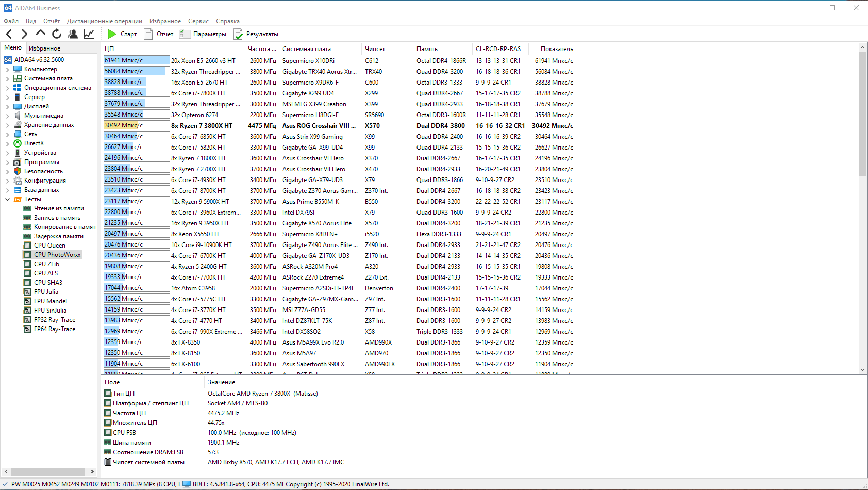Go forward with the right arrow toolbar icon
Screen dimensions: 868x490
[25, 34]
